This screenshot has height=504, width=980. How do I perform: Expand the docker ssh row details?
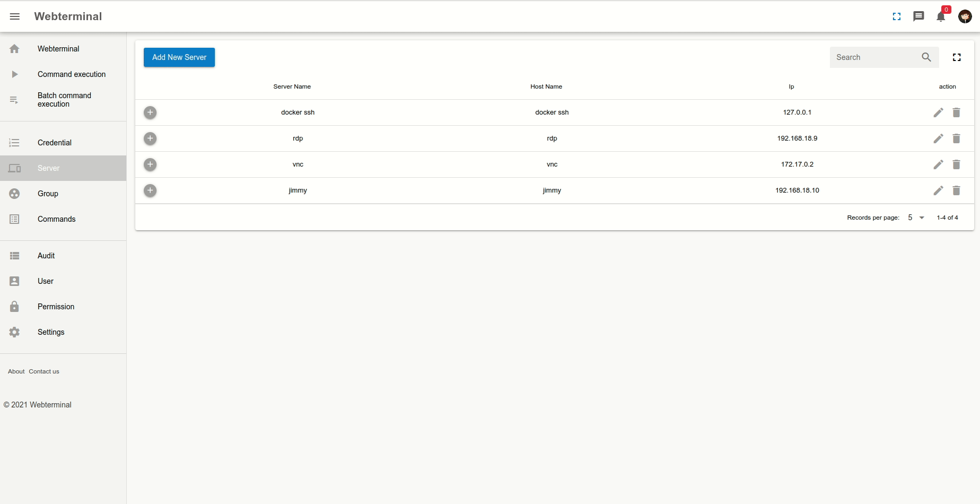click(150, 112)
